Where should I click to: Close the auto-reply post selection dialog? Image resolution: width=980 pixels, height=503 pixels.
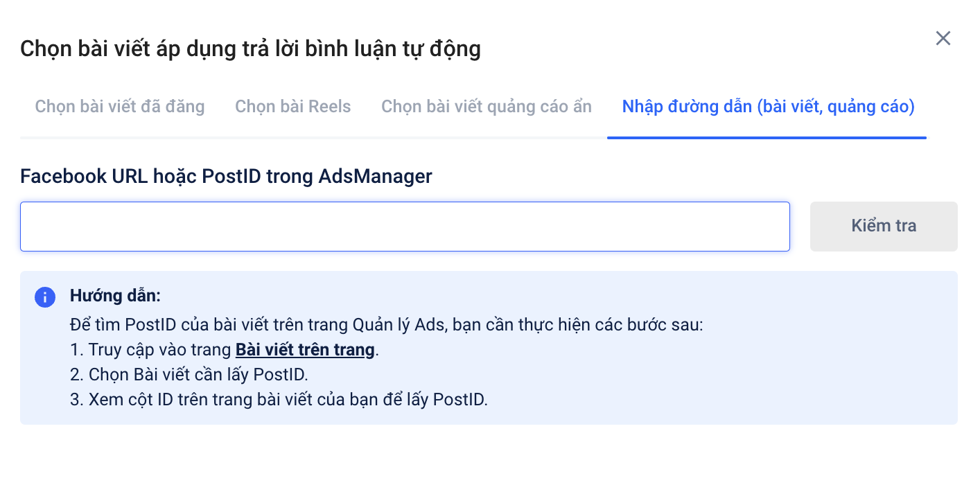(x=943, y=38)
